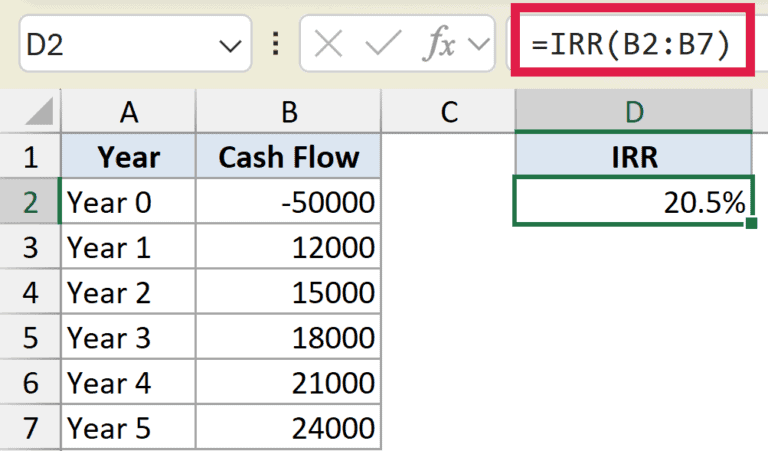Click the 'Year 0' cell
The image size is (768, 451).
point(128,201)
